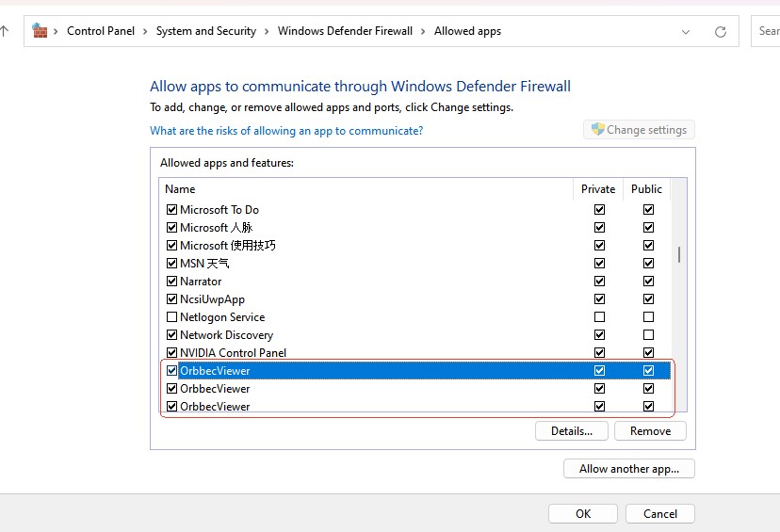Go to Windows Defender Firewall breadcrumb
The image size is (780, 532).
(345, 31)
